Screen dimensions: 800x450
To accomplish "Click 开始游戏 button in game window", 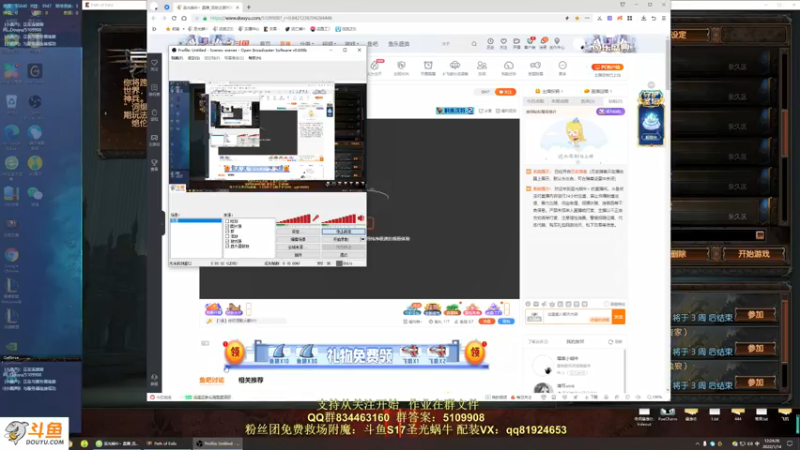I will [x=754, y=254].
